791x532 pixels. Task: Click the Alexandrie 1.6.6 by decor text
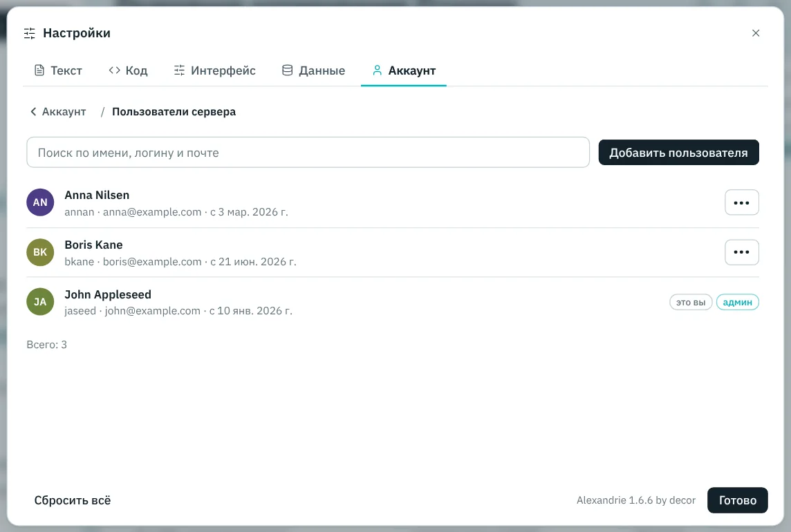coord(635,500)
